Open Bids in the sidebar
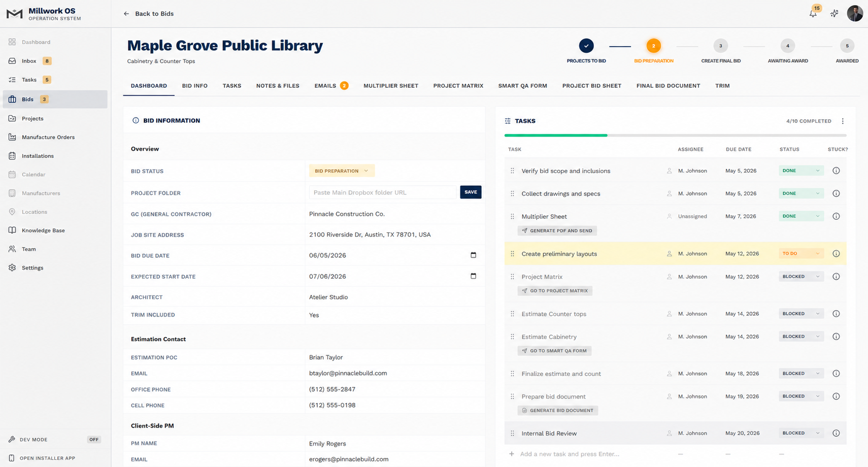This screenshot has width=868, height=467. (x=55, y=99)
